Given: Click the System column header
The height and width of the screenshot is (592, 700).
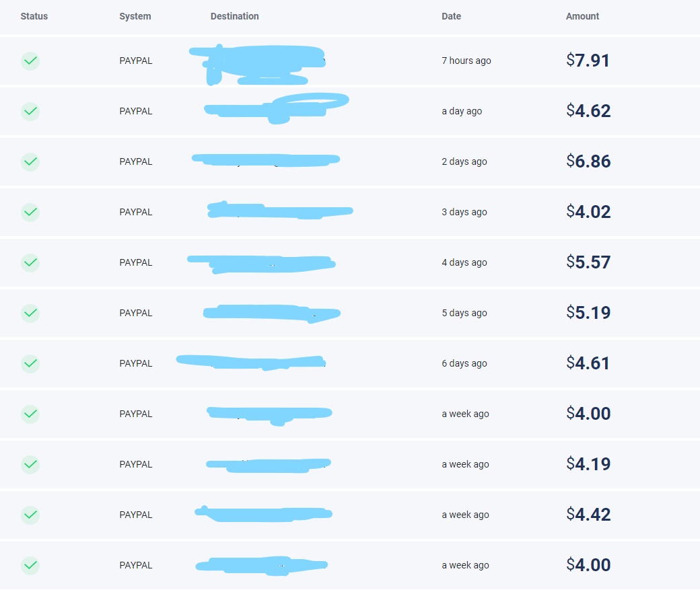Looking at the screenshot, I should coord(135,16).
